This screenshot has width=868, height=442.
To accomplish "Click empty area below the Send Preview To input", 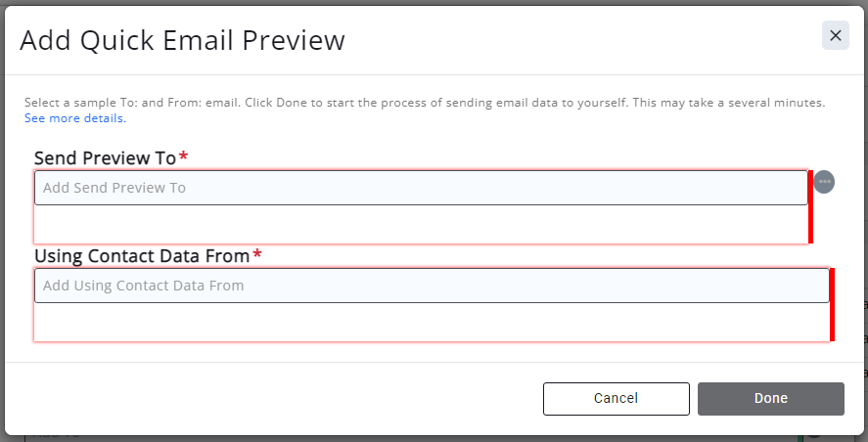I will pyautogui.click(x=421, y=224).
